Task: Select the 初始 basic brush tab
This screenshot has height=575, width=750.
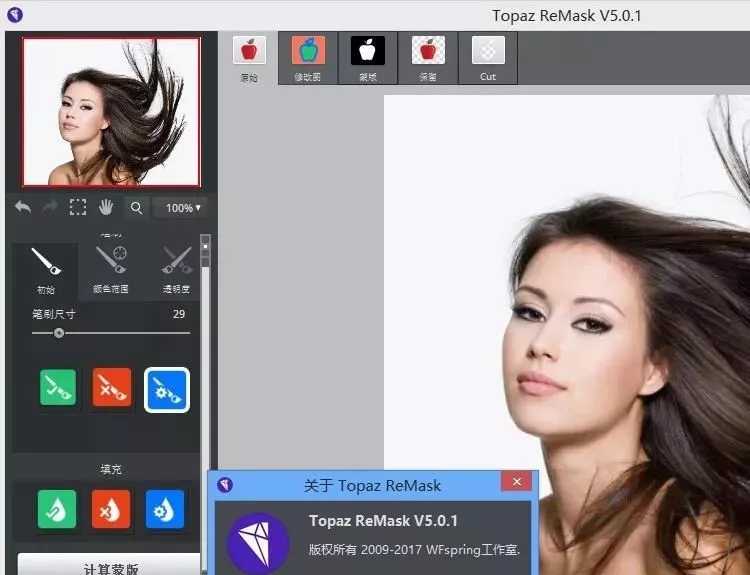Action: (x=45, y=271)
